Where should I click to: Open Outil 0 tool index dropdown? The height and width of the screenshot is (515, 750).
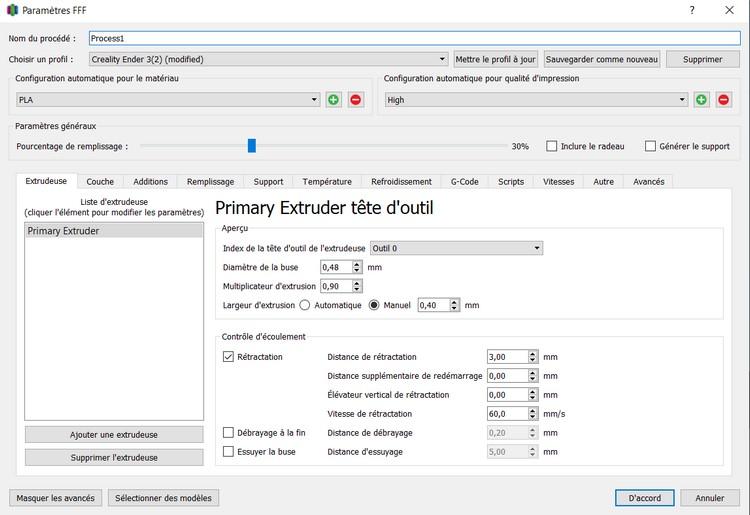(x=456, y=248)
